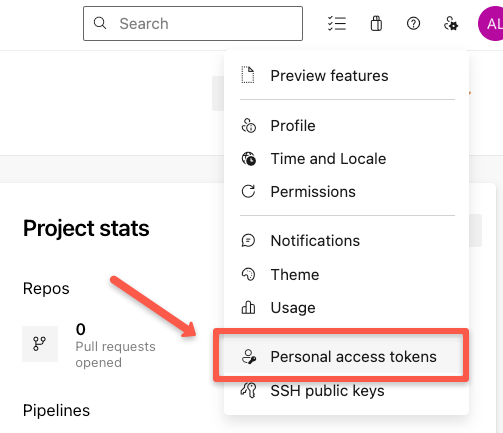The image size is (503, 433).
Task: Choose Time and Locale menu entry
Action: pyautogui.click(x=347, y=159)
